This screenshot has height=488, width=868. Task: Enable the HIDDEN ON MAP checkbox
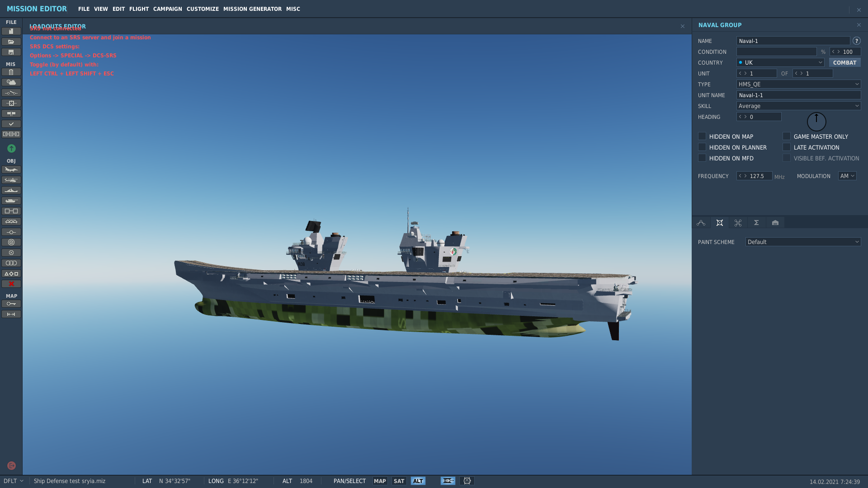[x=702, y=136]
